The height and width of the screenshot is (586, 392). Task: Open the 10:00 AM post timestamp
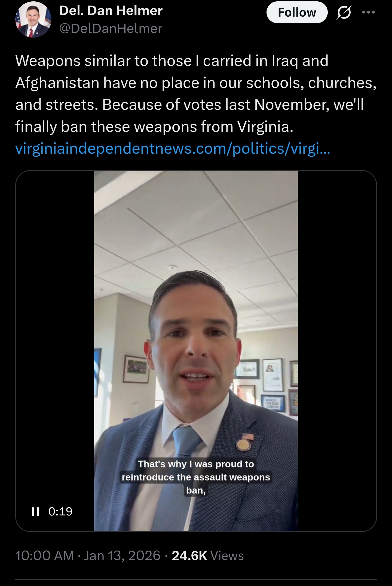pyautogui.click(x=45, y=555)
